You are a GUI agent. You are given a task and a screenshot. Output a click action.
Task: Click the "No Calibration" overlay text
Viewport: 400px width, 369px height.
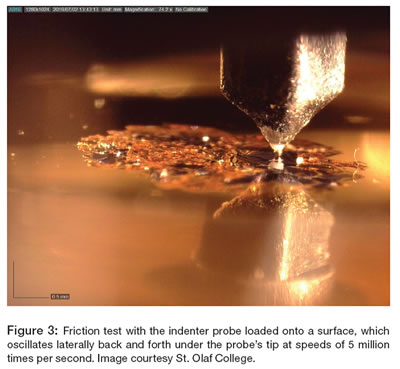tap(190, 10)
